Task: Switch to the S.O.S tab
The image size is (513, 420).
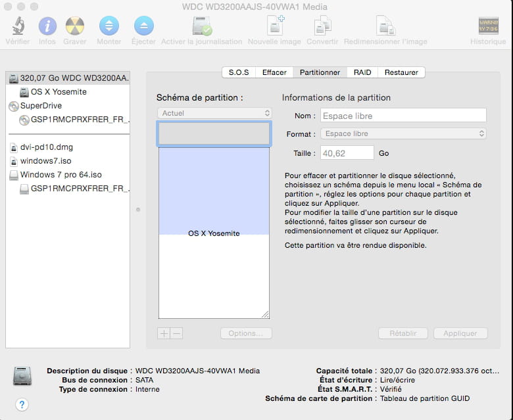Action: pos(239,72)
